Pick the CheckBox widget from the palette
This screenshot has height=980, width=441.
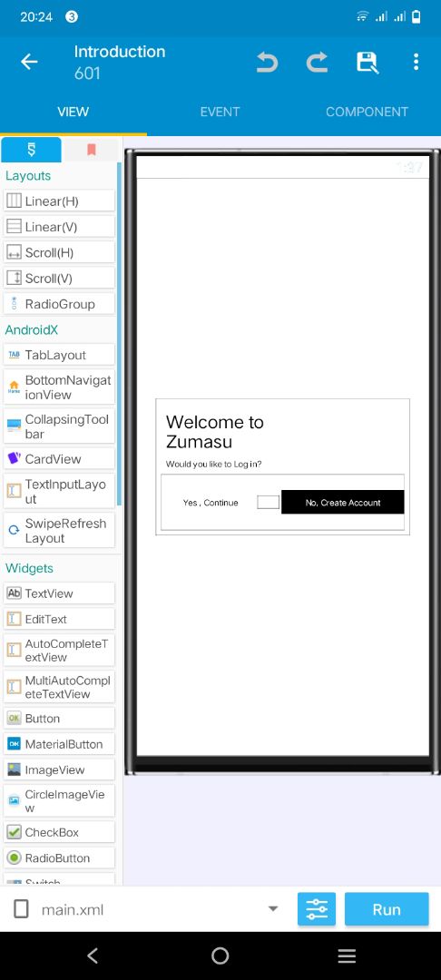[x=59, y=832]
